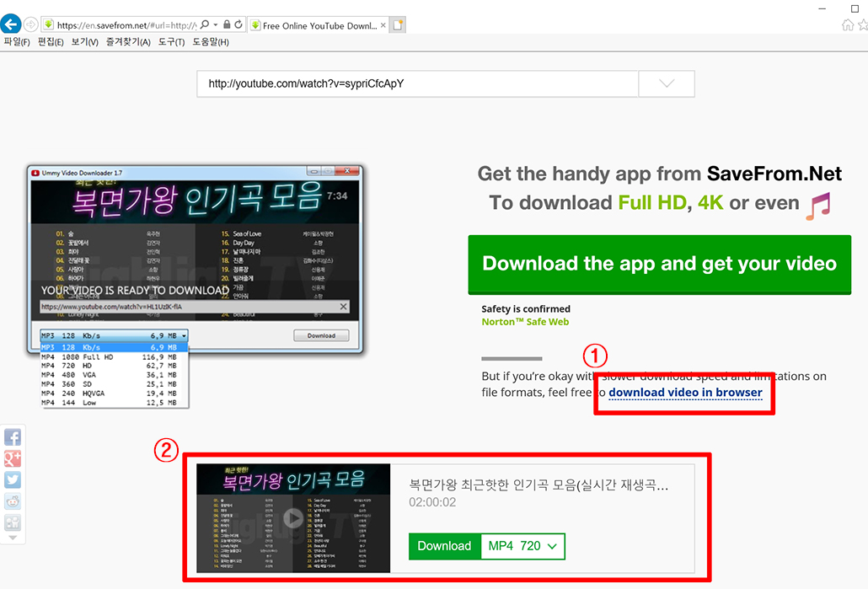The height and width of the screenshot is (589, 868).
Task: Click the Safety is confirmed text
Action: point(526,309)
